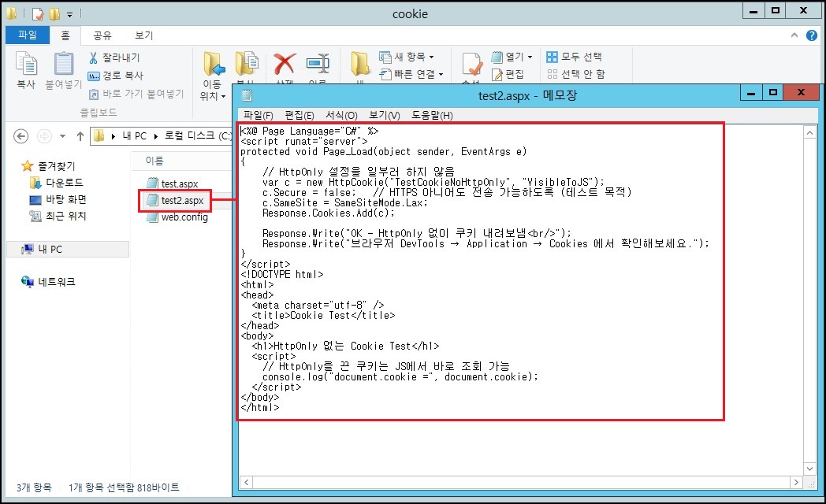
Task: Open recent locations dropdown arrow
Action: pos(63,136)
